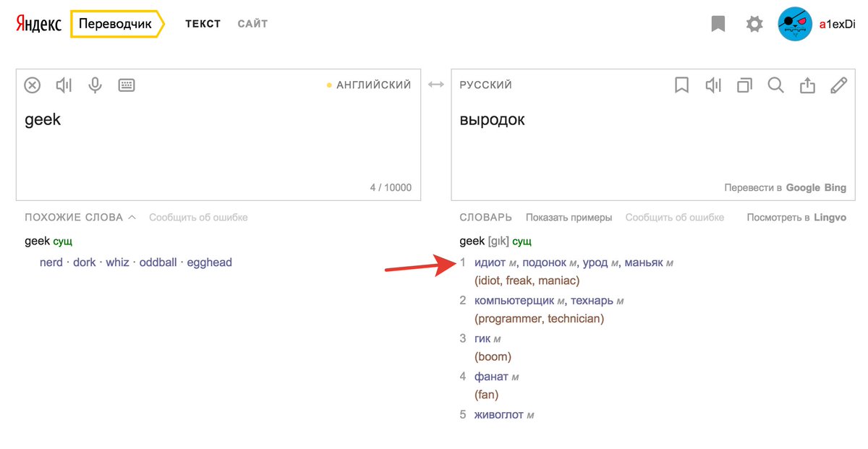Image resolution: width=868 pixels, height=449 pixels.
Task: Search for the translation with the magnifier
Action: (775, 85)
